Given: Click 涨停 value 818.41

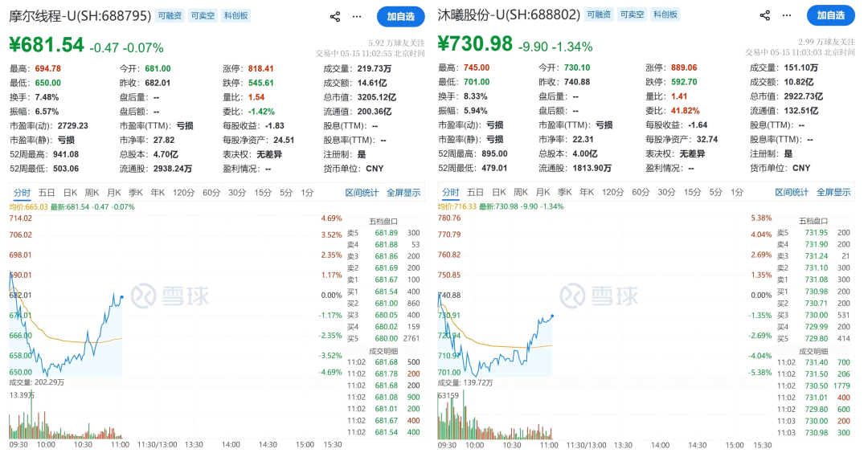Looking at the screenshot, I should click(260, 68).
